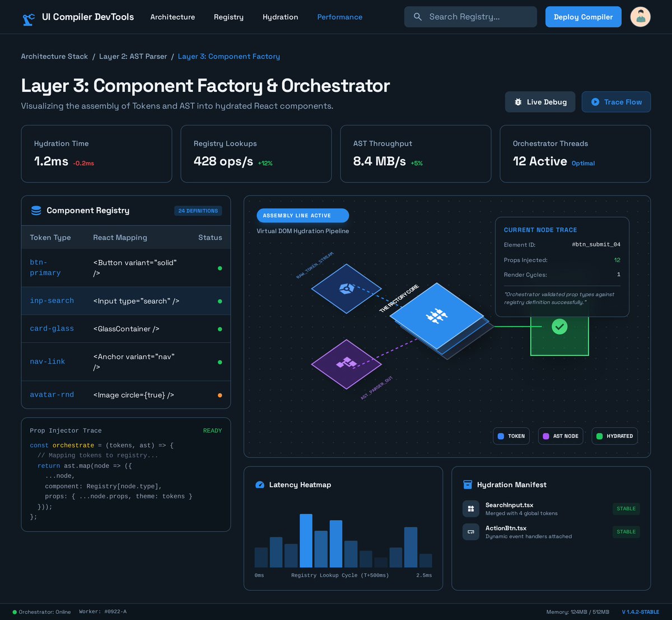Toggle the AST NODE legend chip

[561, 436]
